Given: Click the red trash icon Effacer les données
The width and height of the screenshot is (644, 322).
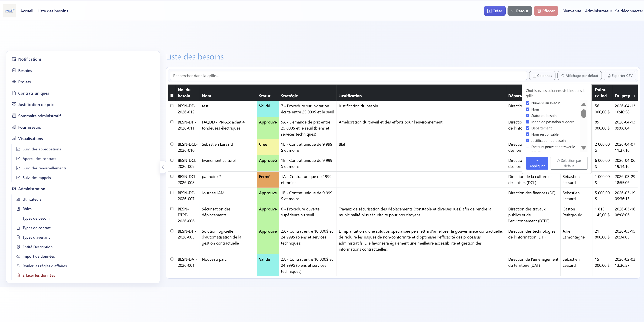Looking at the screenshot, I should click(18, 275).
